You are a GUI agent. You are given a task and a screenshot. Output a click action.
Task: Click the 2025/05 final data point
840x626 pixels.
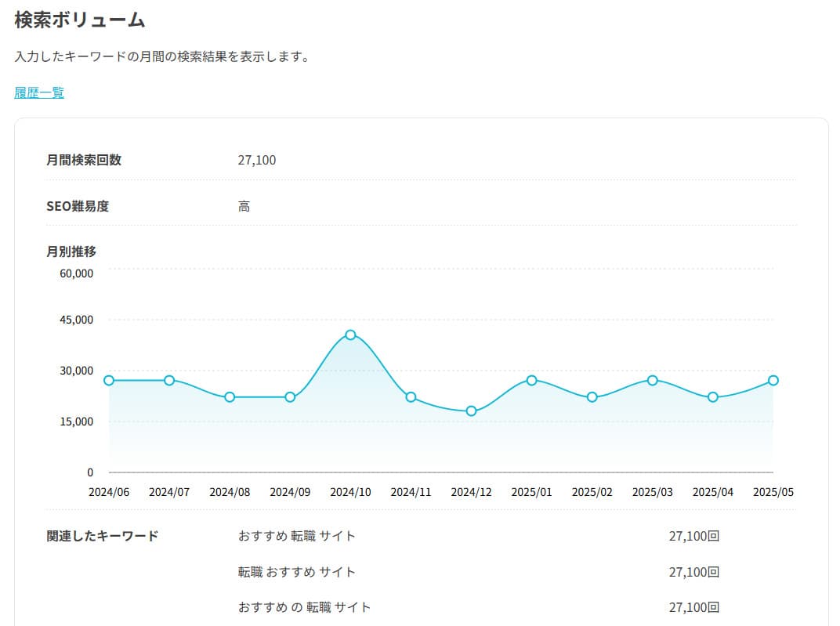click(x=773, y=380)
